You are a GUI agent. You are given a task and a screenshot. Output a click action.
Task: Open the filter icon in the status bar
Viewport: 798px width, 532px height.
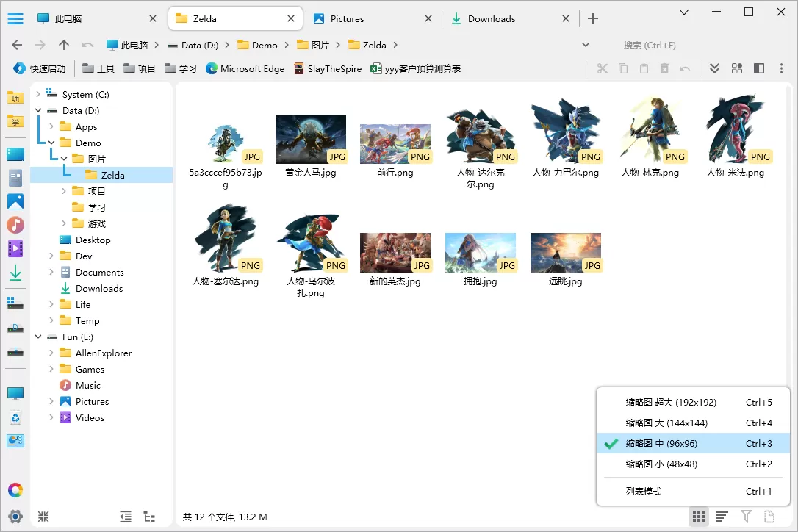coord(747,517)
